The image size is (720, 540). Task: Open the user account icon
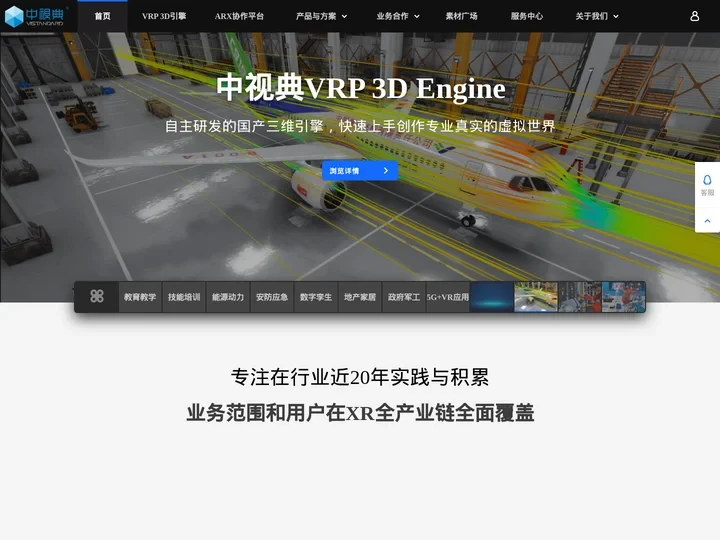[x=694, y=16]
